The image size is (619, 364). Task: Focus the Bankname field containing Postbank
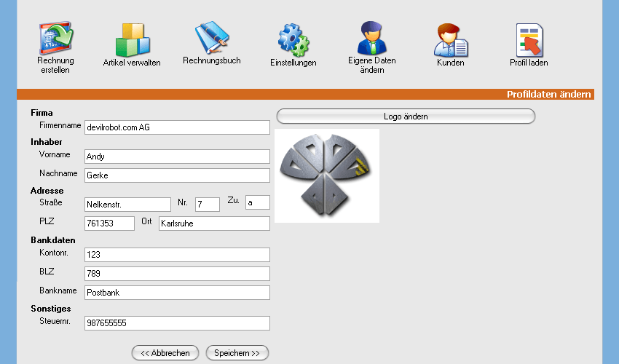point(177,293)
